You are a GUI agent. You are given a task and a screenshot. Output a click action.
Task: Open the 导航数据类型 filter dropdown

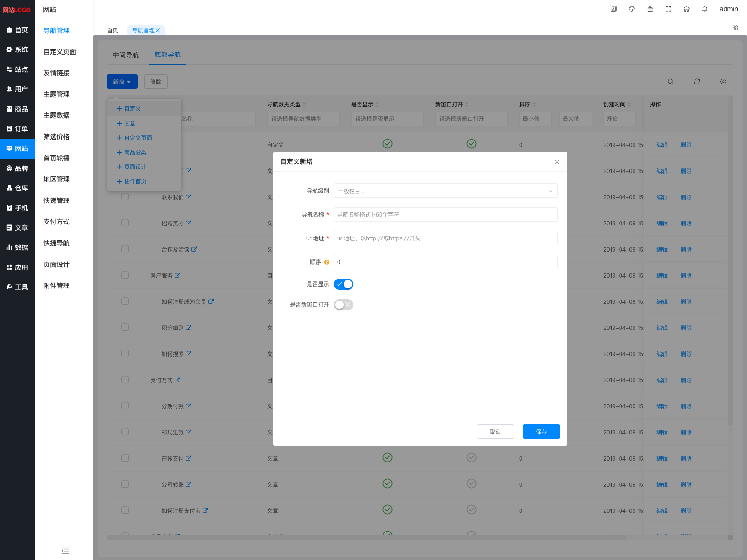click(303, 119)
